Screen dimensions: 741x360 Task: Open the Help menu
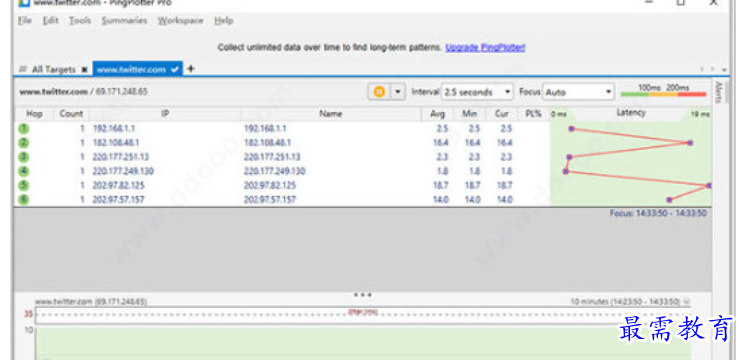click(x=224, y=21)
